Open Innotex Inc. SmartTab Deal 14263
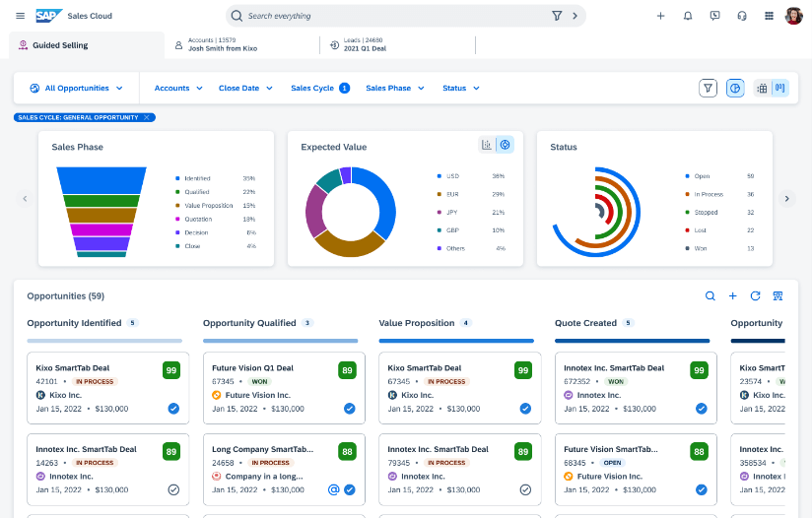This screenshot has height=518, width=812. (107, 470)
